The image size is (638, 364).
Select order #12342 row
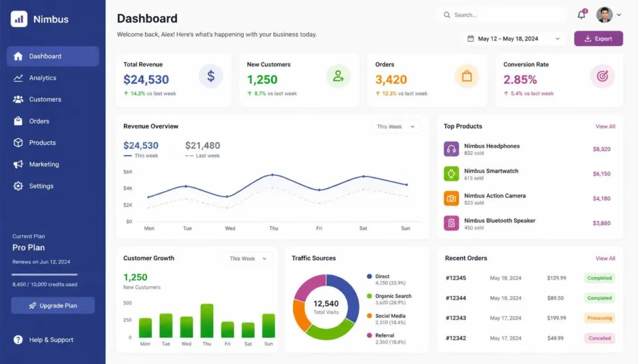(x=530, y=338)
